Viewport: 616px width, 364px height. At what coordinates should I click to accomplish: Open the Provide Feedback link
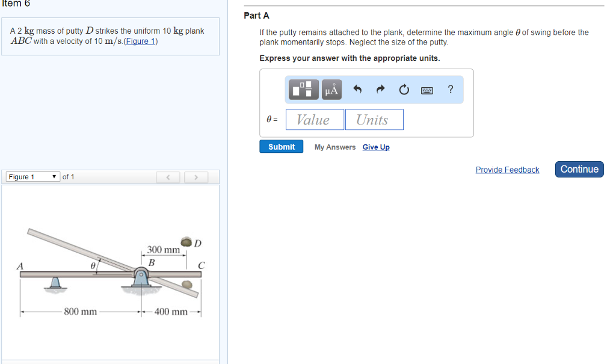tap(507, 170)
